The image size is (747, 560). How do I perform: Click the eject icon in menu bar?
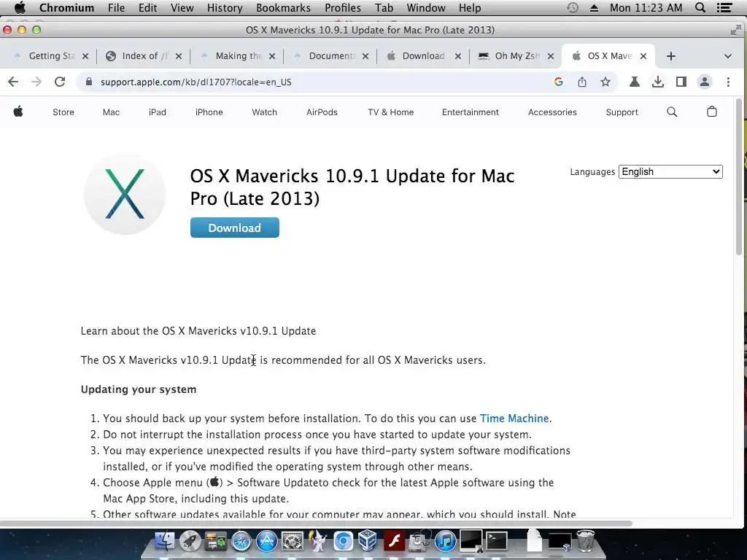point(594,7)
